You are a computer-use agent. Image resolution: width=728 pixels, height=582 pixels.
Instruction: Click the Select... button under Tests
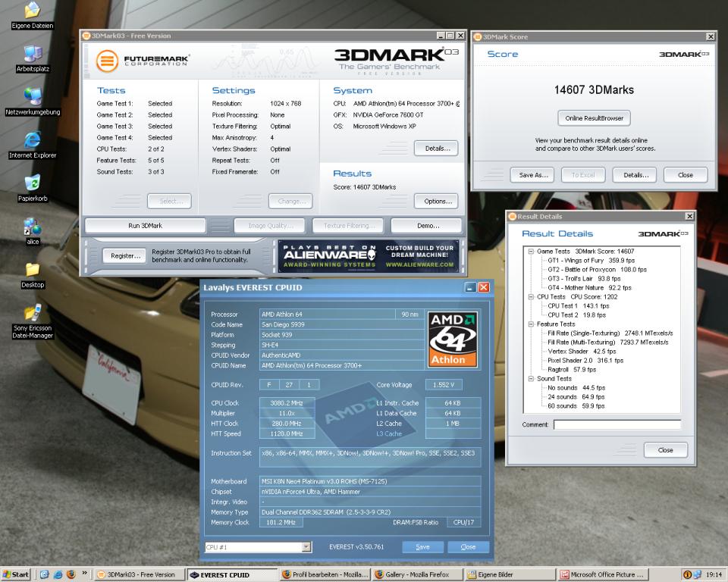point(169,201)
